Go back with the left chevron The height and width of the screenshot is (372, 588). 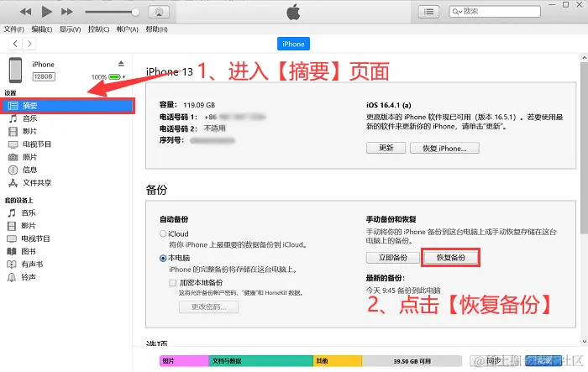15,44
